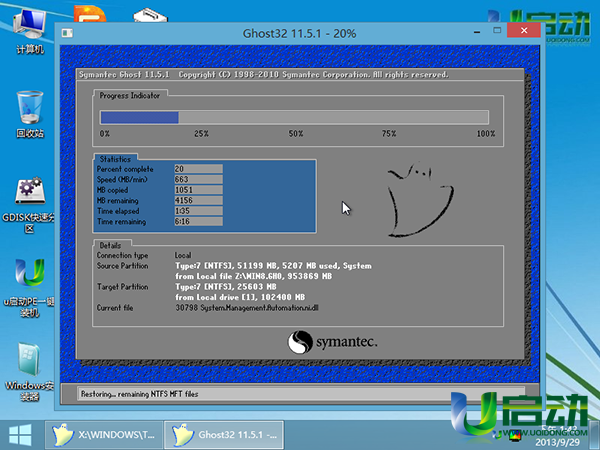Close the Ghost32 window
The width and height of the screenshot is (600, 450).
524,30
